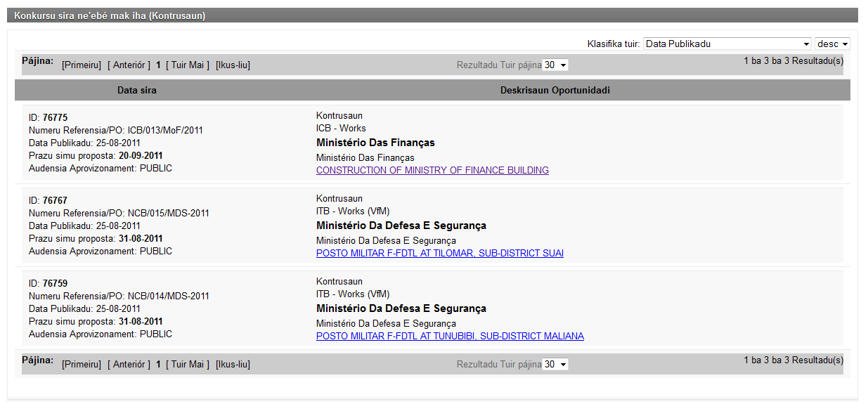Click the tender ID 76775 entry

55,117
